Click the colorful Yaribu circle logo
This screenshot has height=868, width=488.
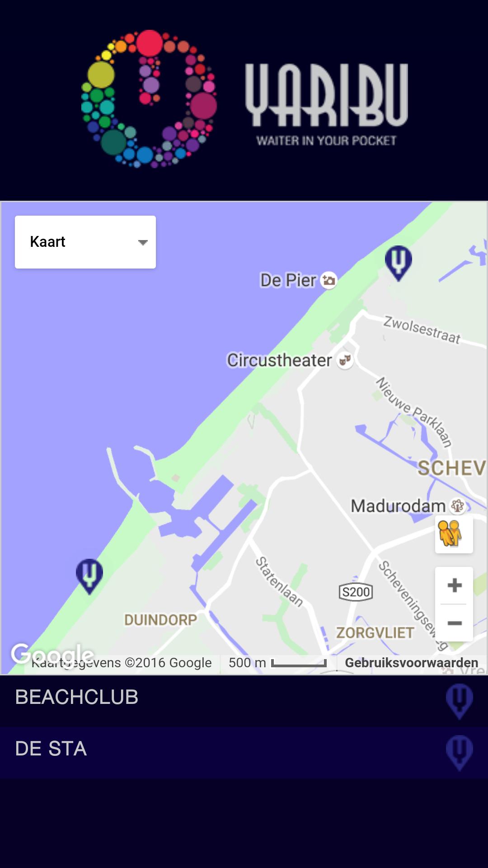tap(149, 99)
